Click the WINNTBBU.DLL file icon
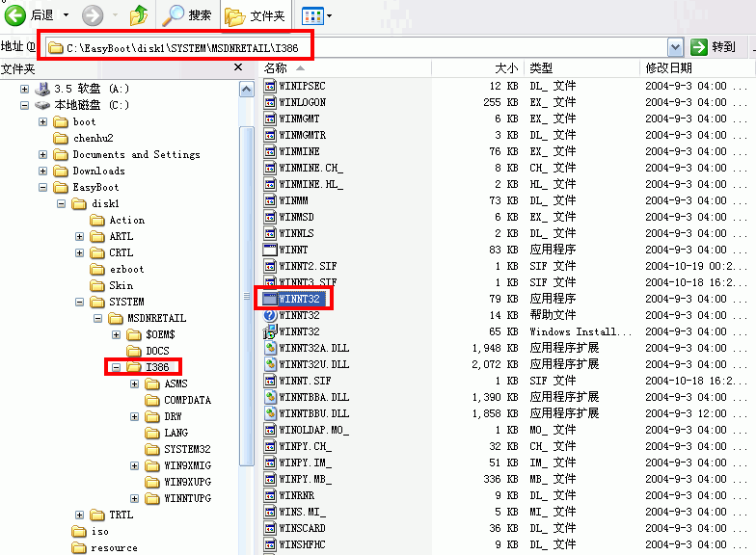This screenshot has width=756, height=555. [x=270, y=414]
